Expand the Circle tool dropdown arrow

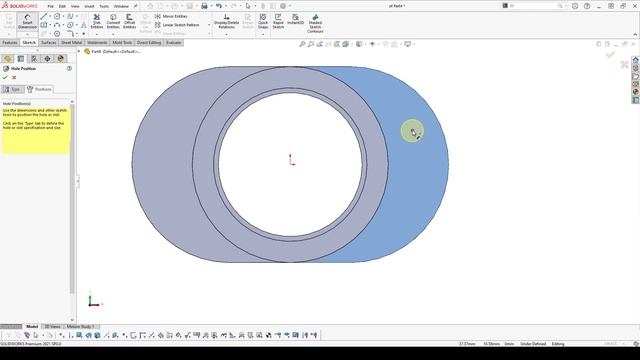coord(63,16)
